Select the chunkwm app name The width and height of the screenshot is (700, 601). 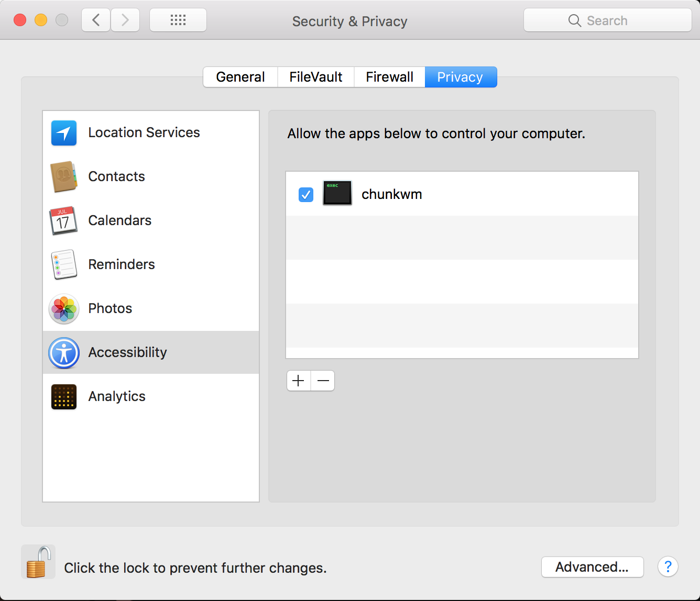392,194
